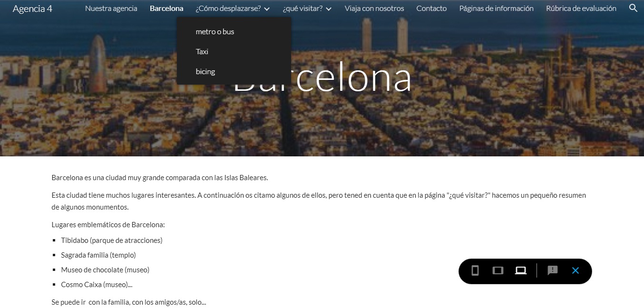Image resolution: width=644 pixels, height=308 pixels.
Task: Open the site search magnifier icon
Action: (633, 8)
